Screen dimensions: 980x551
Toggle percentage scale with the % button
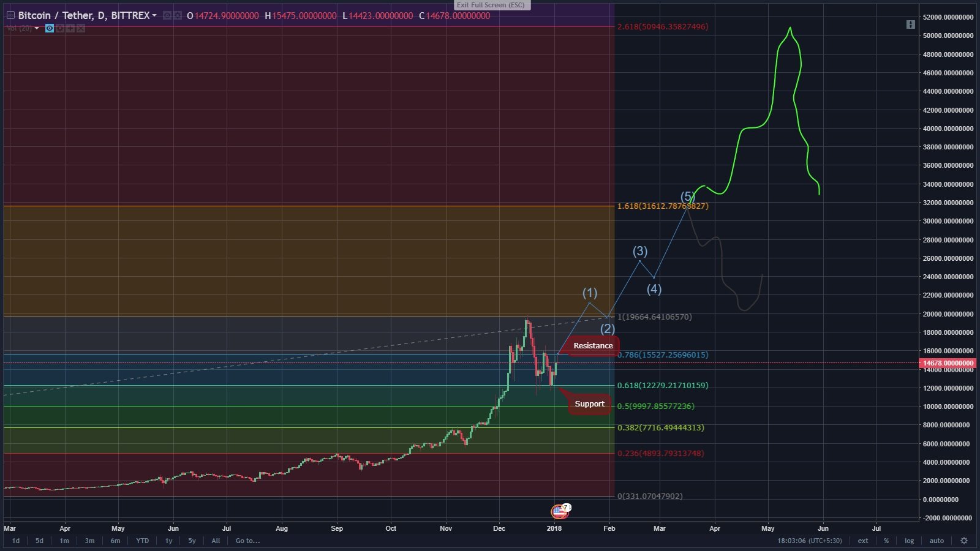coord(886,541)
